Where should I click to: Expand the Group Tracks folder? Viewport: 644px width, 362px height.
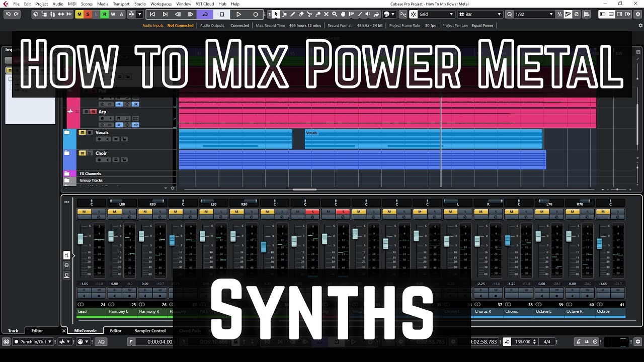point(67,180)
